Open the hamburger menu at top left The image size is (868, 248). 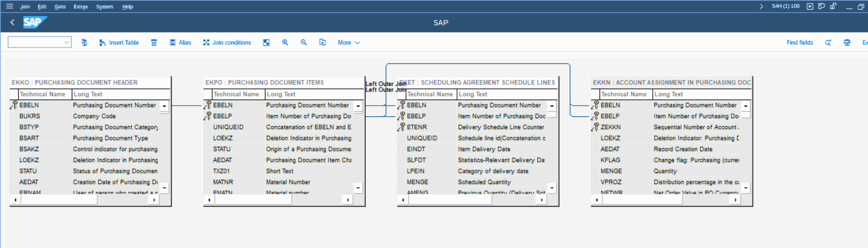[9, 6]
